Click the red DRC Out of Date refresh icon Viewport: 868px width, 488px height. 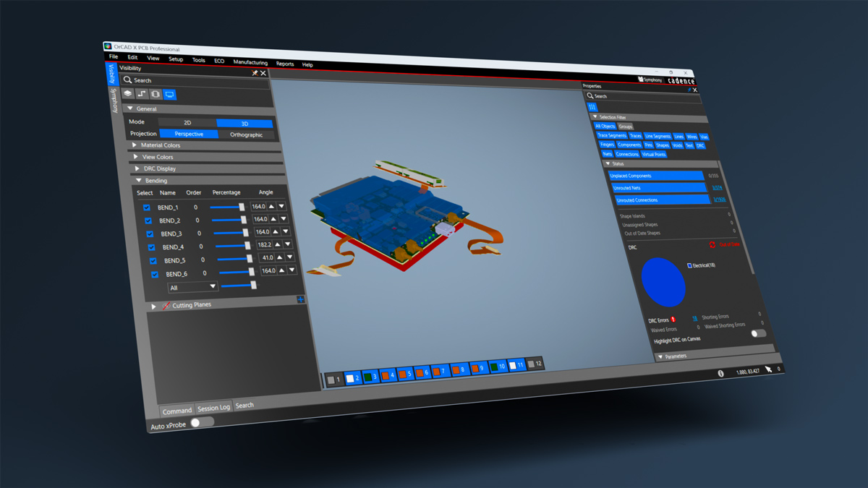click(x=712, y=245)
